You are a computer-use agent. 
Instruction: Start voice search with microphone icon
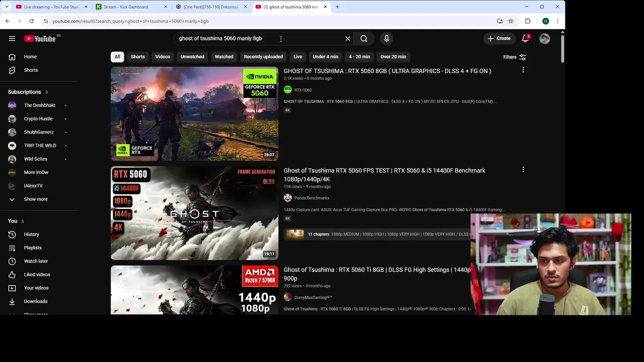click(386, 39)
